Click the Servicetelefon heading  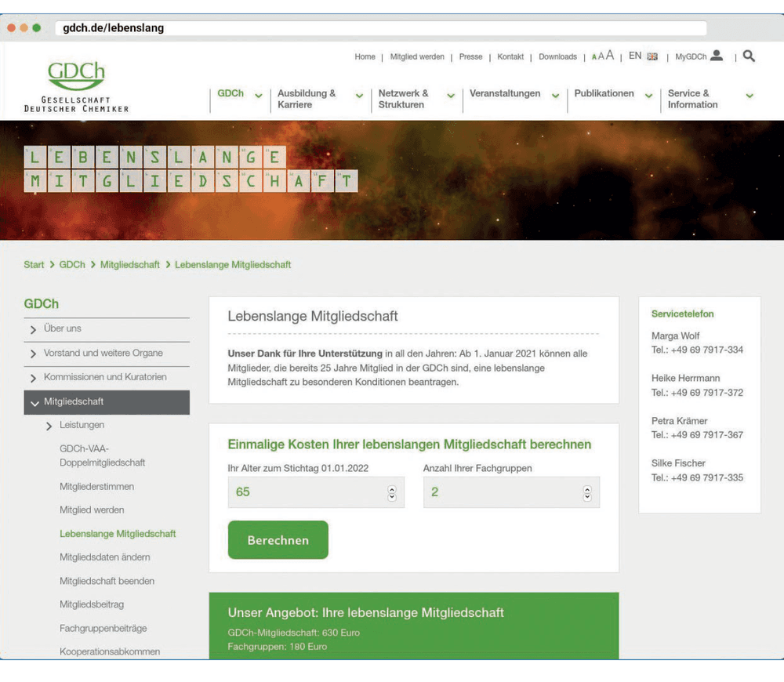(682, 314)
